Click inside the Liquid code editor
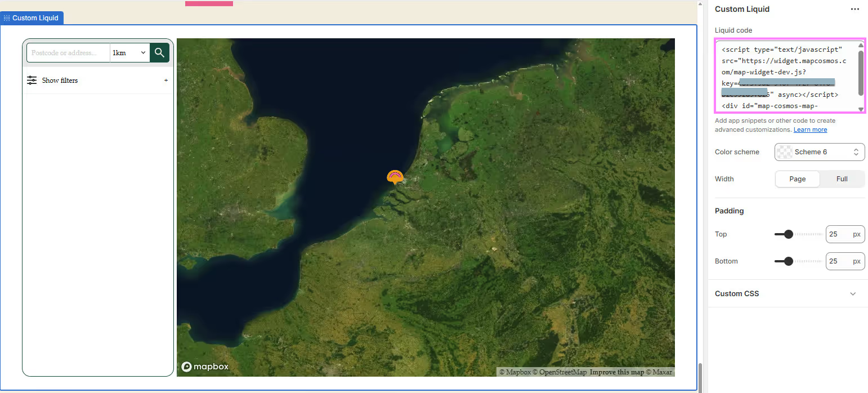 pos(786,75)
